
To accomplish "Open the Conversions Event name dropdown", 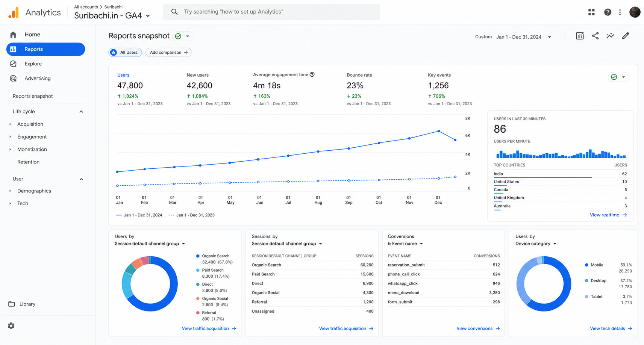I will 406,244.
